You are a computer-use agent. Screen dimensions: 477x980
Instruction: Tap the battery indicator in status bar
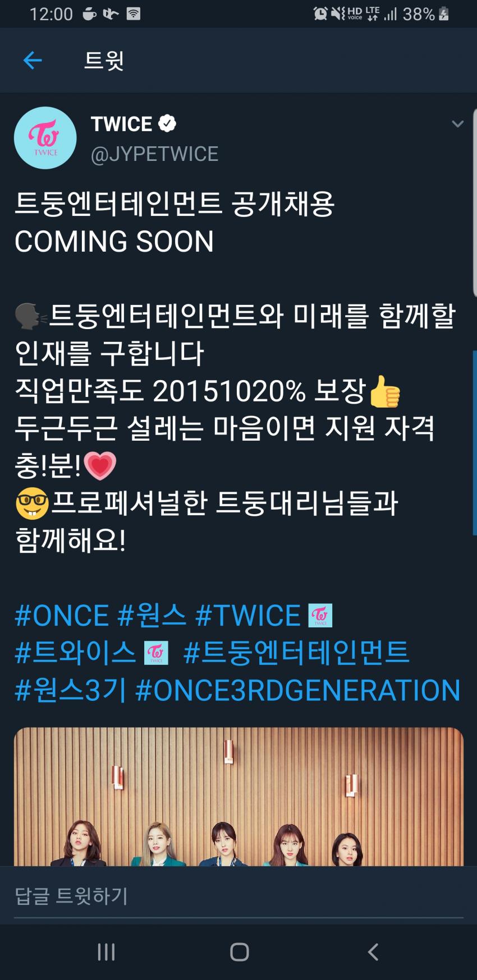443,14
